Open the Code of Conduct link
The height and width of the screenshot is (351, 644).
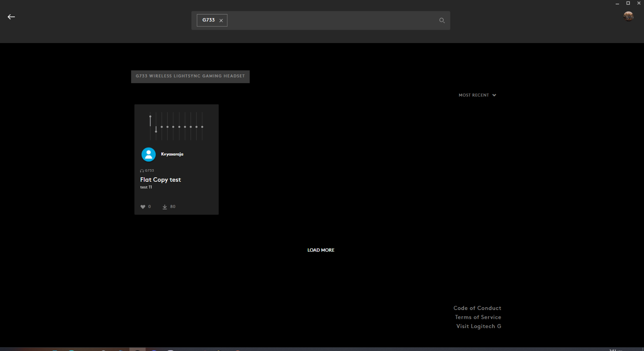coord(477,308)
